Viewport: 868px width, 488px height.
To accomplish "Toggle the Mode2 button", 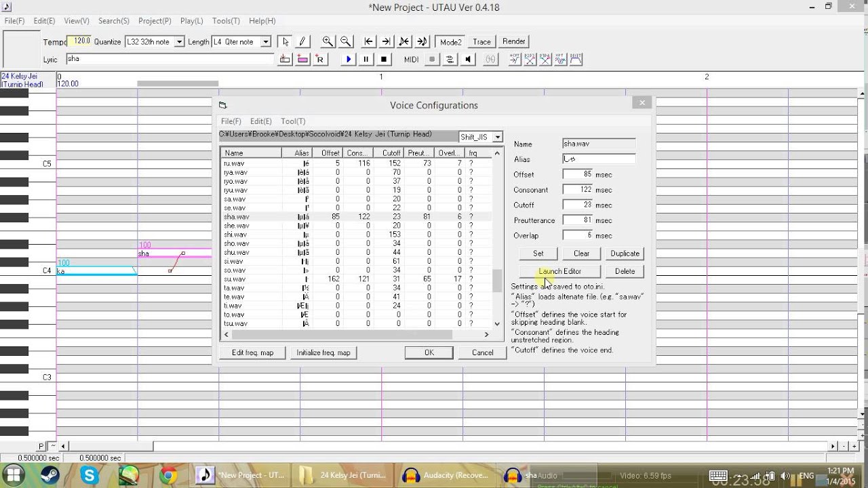I will click(451, 41).
